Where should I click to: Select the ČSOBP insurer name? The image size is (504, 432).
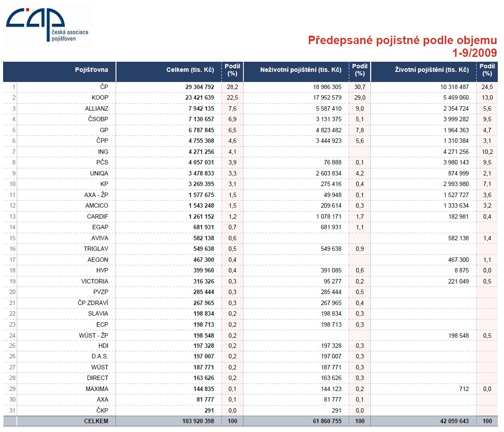tap(98, 119)
